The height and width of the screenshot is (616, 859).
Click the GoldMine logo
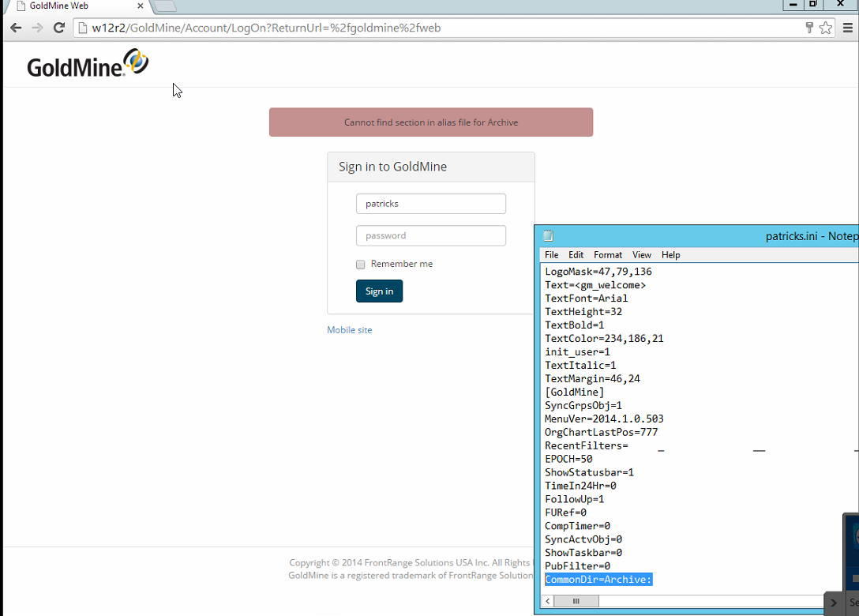point(88,64)
